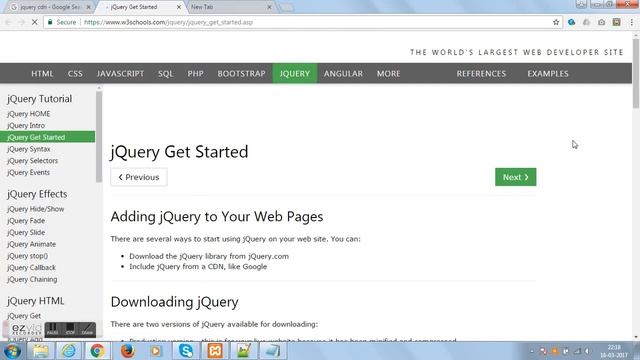Open the BOOTSTRAP menu item
640x360 pixels.
242,73
